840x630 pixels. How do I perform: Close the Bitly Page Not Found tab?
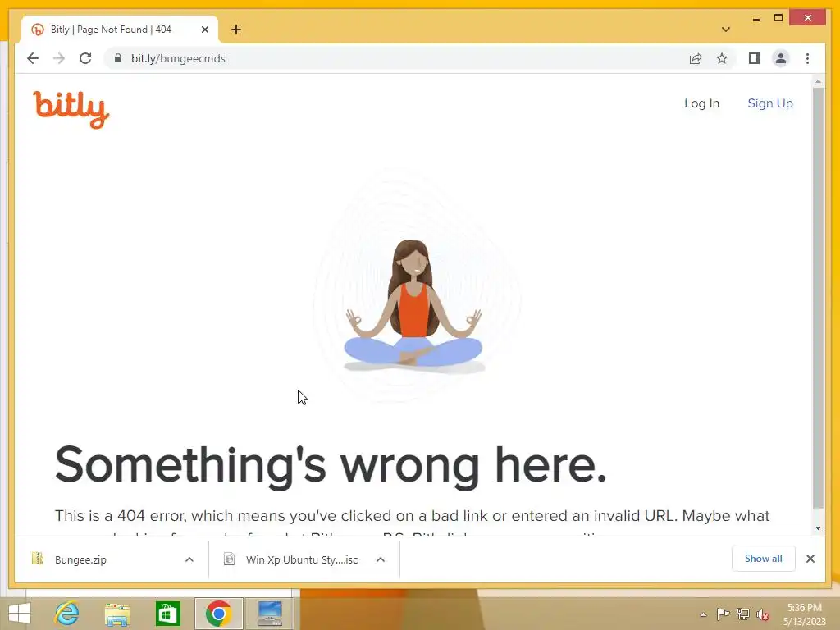pos(204,30)
